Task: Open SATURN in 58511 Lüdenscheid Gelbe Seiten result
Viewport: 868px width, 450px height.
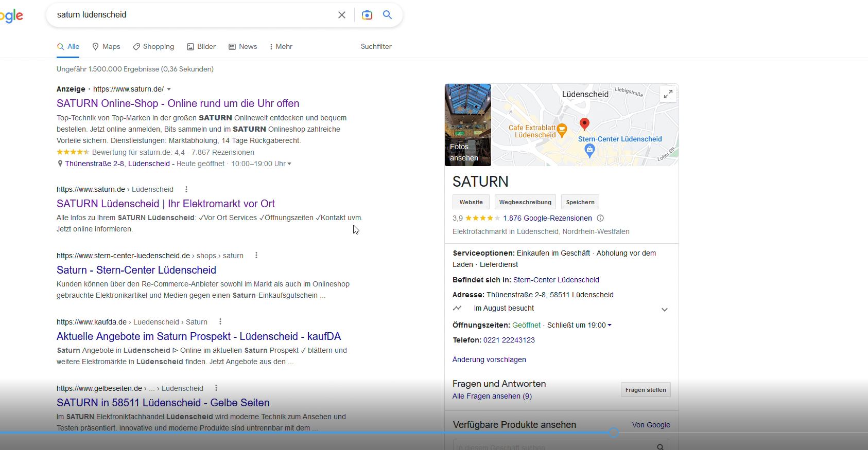Action: click(163, 403)
